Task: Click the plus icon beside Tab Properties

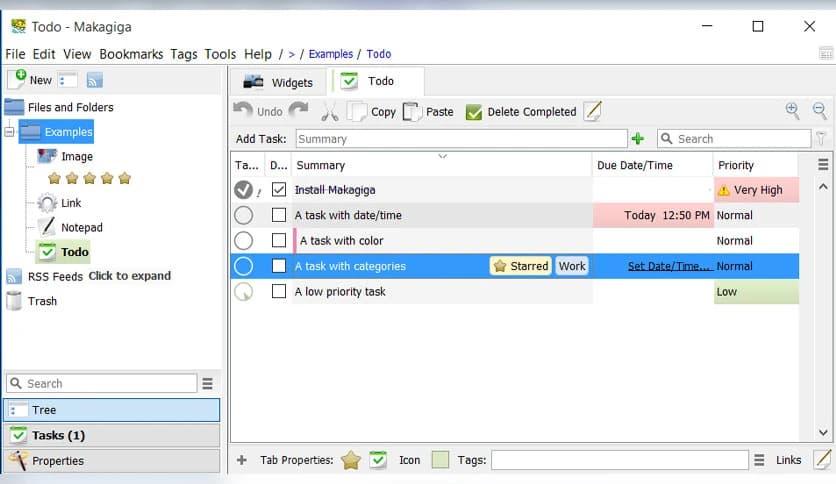Action: tap(242, 459)
